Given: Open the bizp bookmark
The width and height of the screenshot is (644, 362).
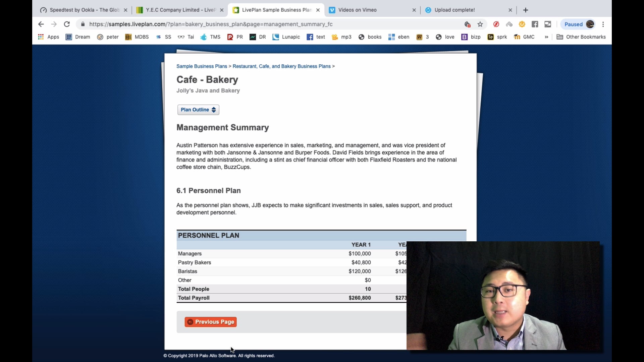Looking at the screenshot, I should coord(471,37).
